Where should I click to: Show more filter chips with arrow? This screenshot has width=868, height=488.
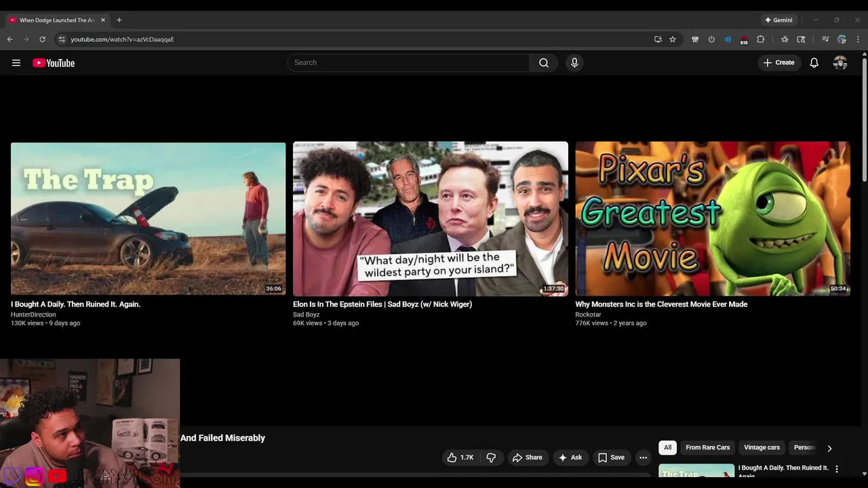tap(829, 448)
